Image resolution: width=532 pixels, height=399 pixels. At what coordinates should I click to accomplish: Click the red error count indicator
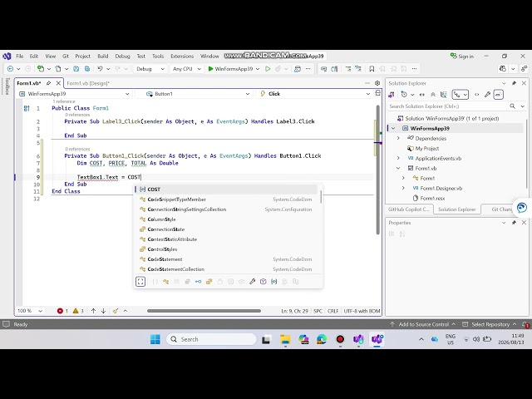(62, 311)
